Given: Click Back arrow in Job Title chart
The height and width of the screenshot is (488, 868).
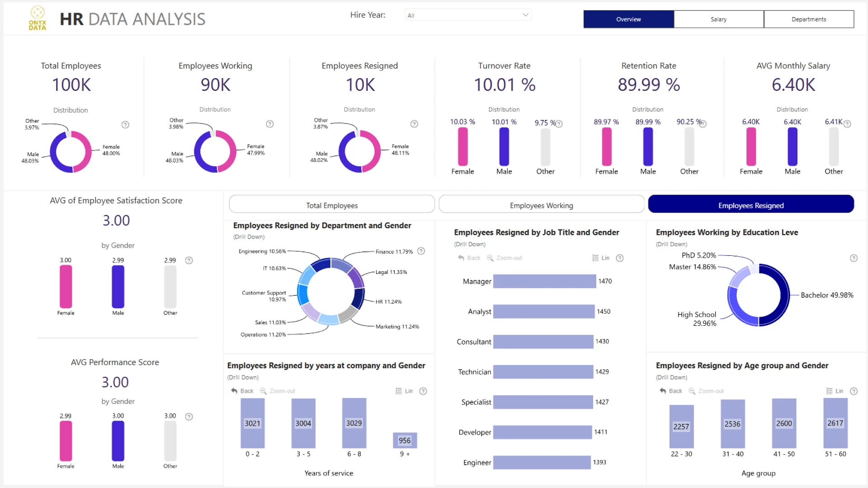Looking at the screenshot, I should (x=469, y=258).
